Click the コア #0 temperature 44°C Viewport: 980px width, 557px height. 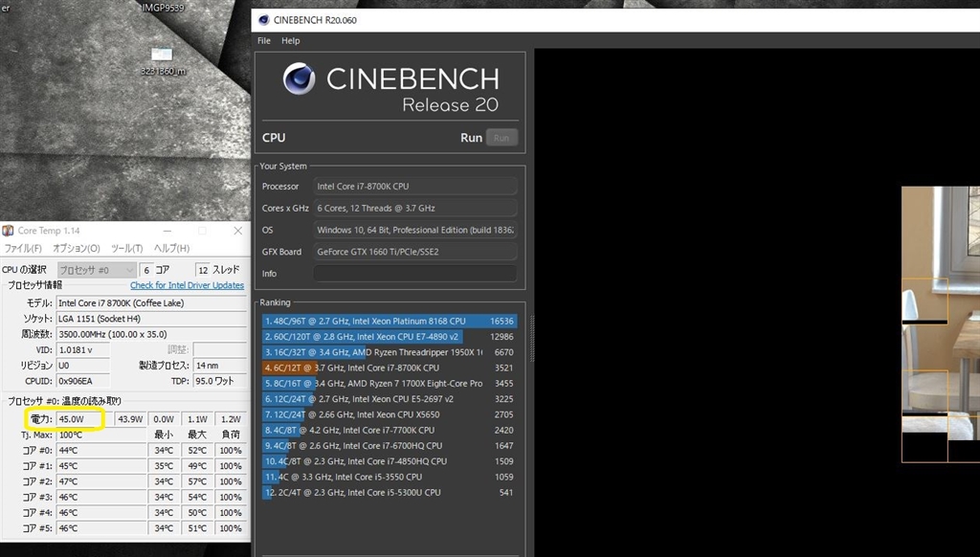click(101, 451)
